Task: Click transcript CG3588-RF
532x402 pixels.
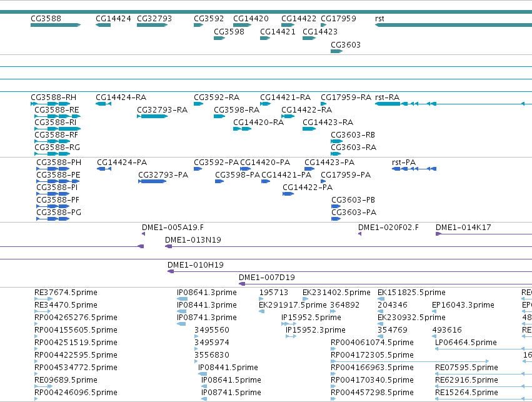Action: coord(56,135)
